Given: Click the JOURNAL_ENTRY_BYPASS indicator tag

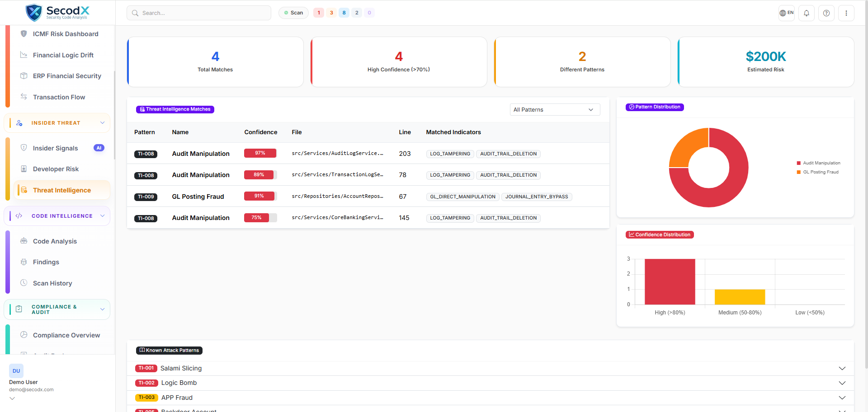Looking at the screenshot, I should (x=537, y=197).
